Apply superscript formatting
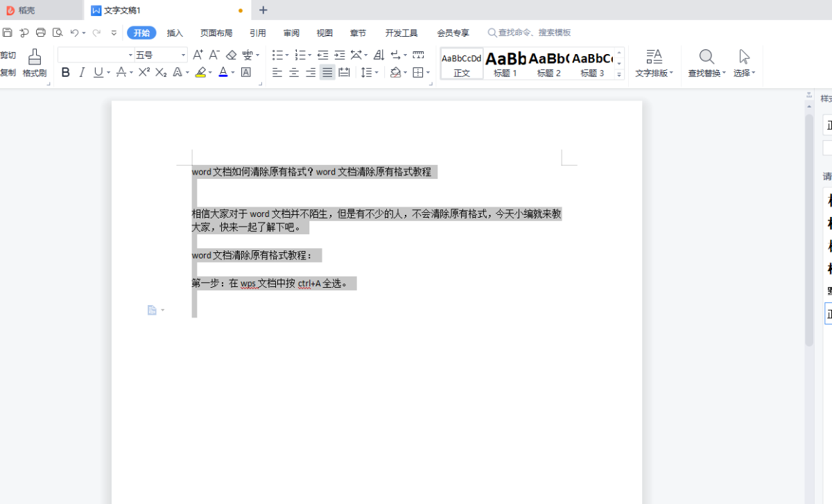Image resolution: width=832 pixels, height=504 pixels. (144, 72)
